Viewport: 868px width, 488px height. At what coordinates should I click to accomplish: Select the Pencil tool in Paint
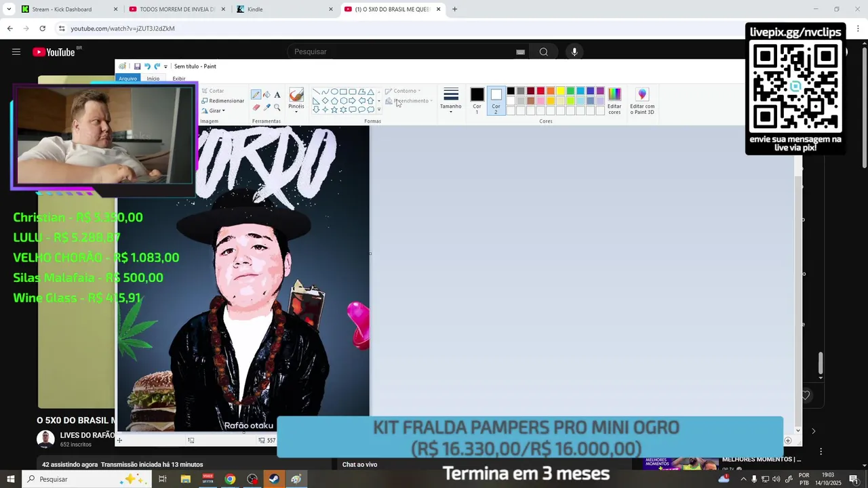(x=256, y=94)
